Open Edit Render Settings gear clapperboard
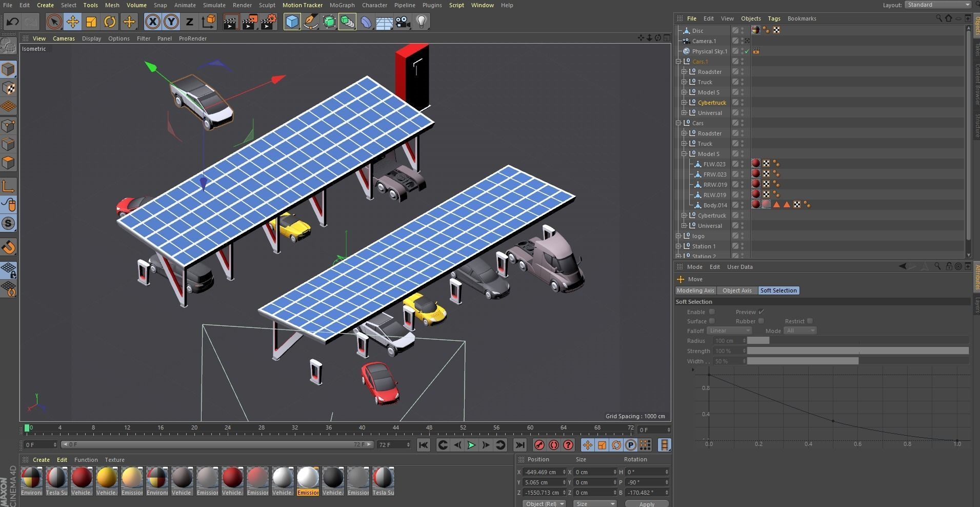 click(x=269, y=22)
